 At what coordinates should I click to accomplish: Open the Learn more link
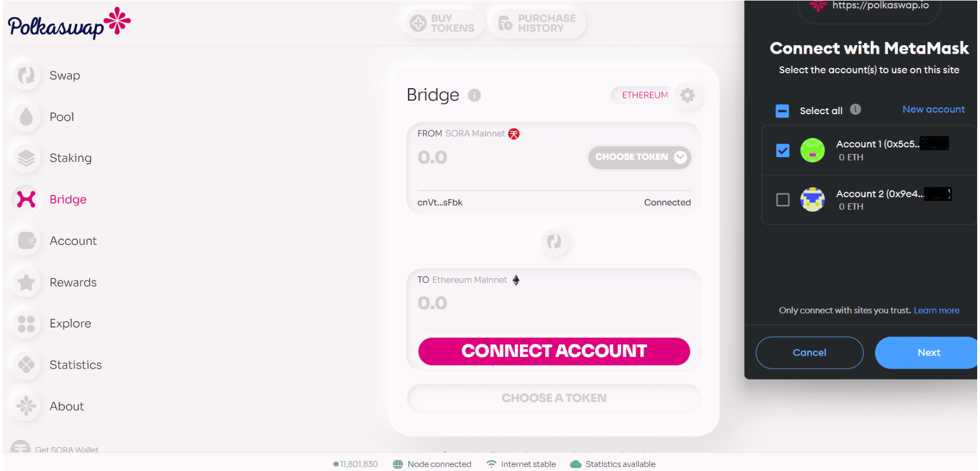[x=936, y=310]
